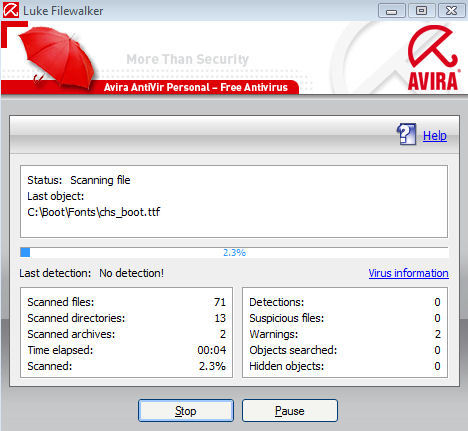Close the Luke Filewalker window
Viewport: 468px width, 431px height.
click(x=451, y=11)
